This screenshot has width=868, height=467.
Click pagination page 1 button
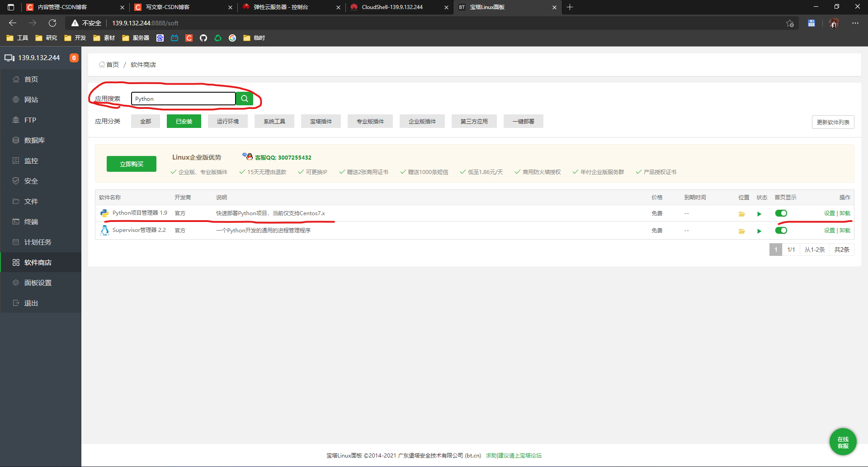(776, 250)
